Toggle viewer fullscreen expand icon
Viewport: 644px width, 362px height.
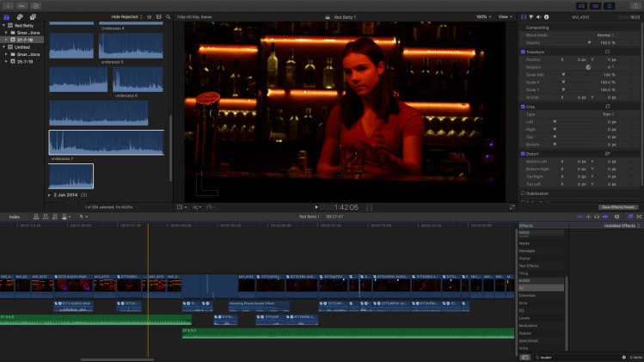(510, 207)
